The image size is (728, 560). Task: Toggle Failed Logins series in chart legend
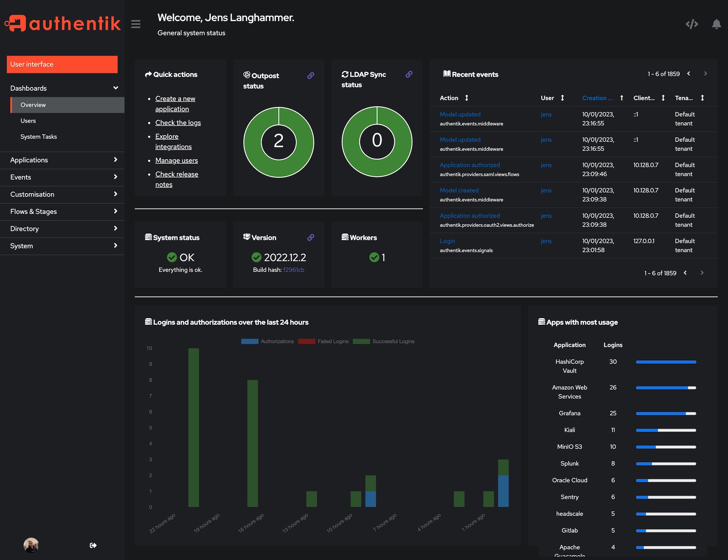[323, 341]
